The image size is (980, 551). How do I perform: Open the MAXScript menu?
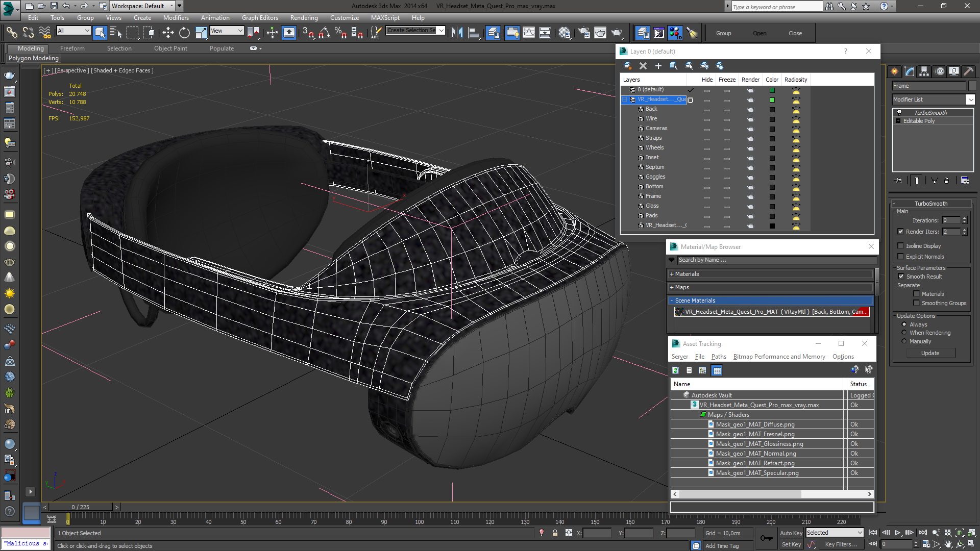point(385,18)
